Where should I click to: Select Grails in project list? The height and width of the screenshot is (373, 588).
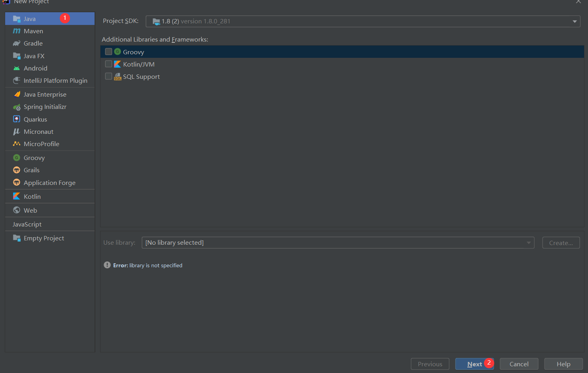click(50, 170)
